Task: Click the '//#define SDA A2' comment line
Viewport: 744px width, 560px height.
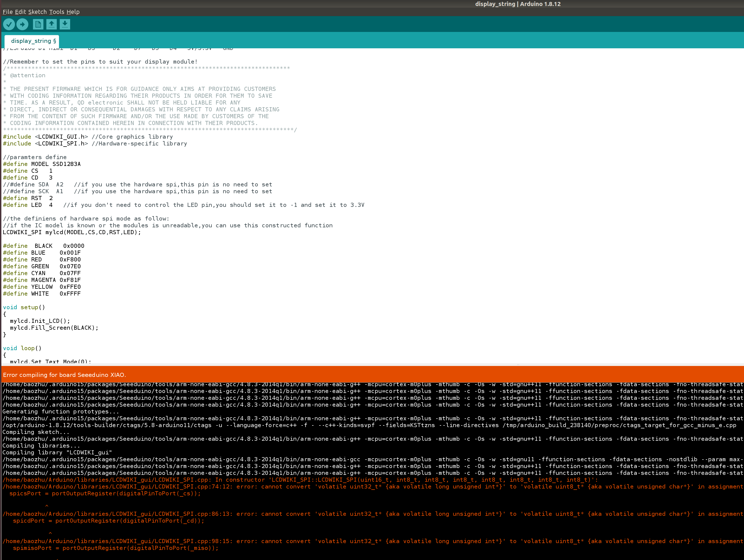Action: pos(138,184)
